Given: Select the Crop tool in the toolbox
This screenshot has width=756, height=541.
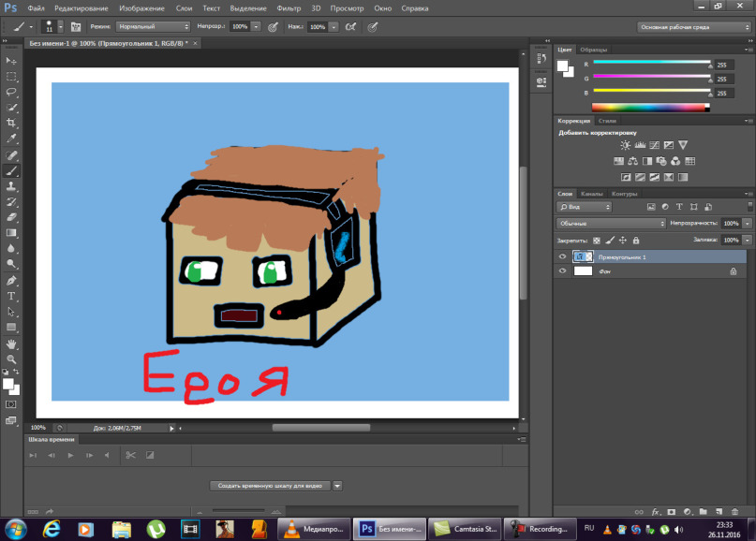Looking at the screenshot, I should click(x=11, y=124).
